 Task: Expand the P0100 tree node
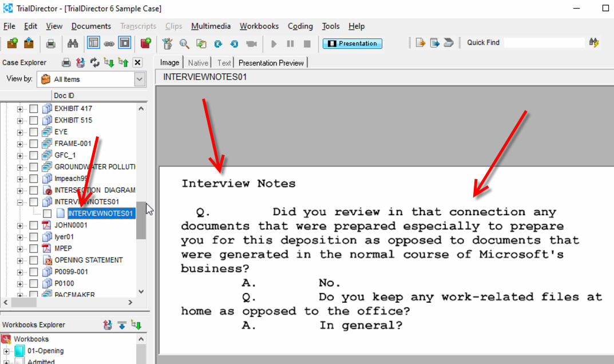point(19,284)
